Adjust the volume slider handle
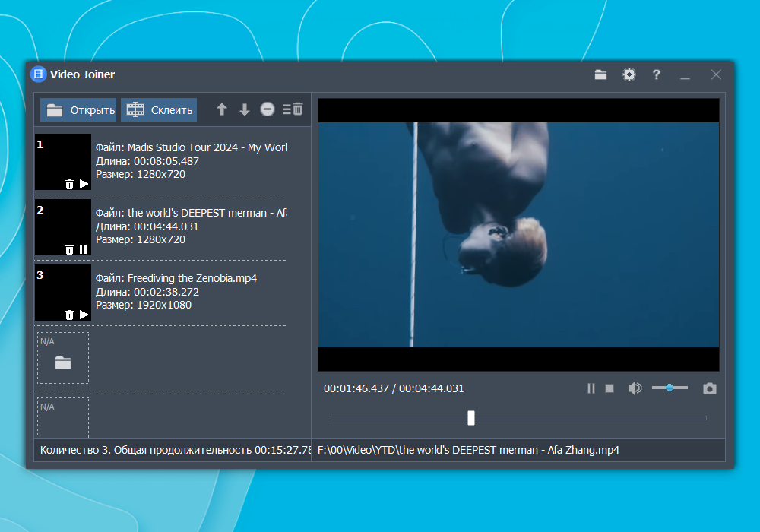This screenshot has height=532, width=760. pos(670,388)
